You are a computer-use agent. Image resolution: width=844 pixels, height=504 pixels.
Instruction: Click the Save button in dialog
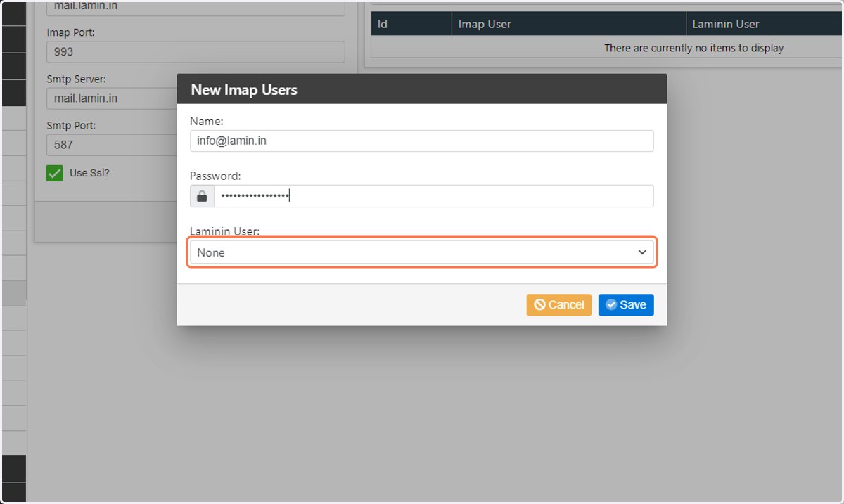(x=626, y=304)
